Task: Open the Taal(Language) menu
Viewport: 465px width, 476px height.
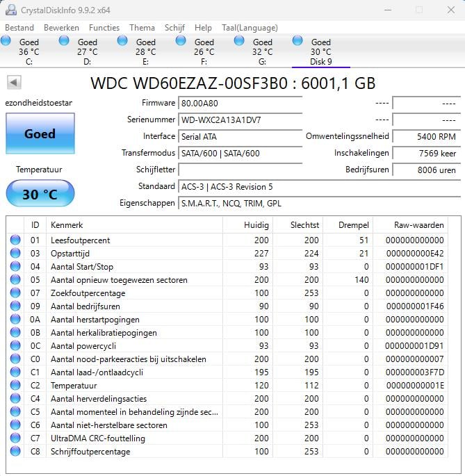Action: pyautogui.click(x=250, y=28)
